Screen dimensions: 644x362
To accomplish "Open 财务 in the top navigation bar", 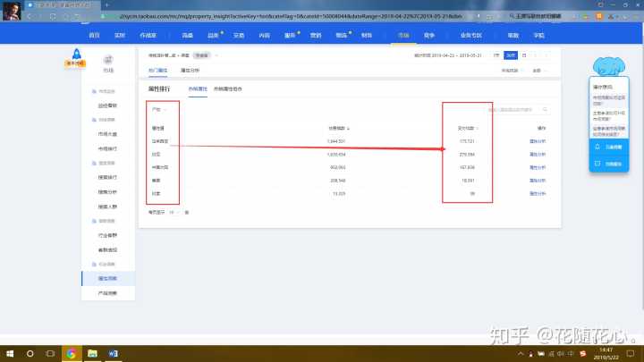I will [367, 35].
